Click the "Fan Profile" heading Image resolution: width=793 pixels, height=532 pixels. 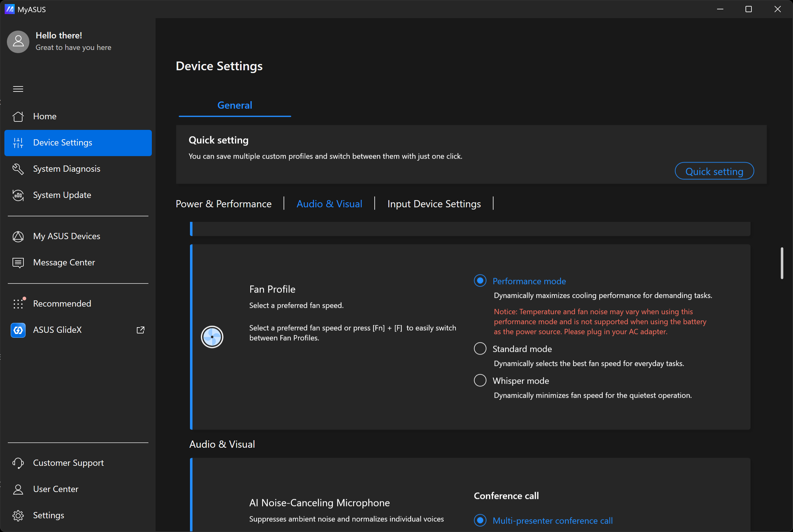pyautogui.click(x=272, y=289)
